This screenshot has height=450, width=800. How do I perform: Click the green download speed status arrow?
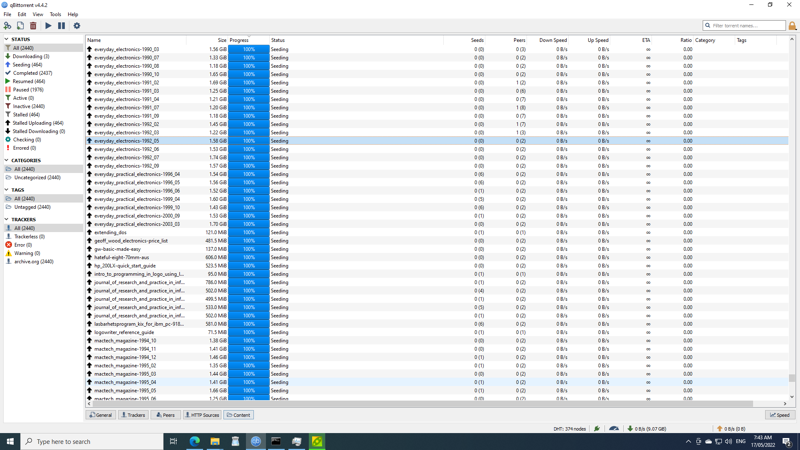pyautogui.click(x=630, y=429)
